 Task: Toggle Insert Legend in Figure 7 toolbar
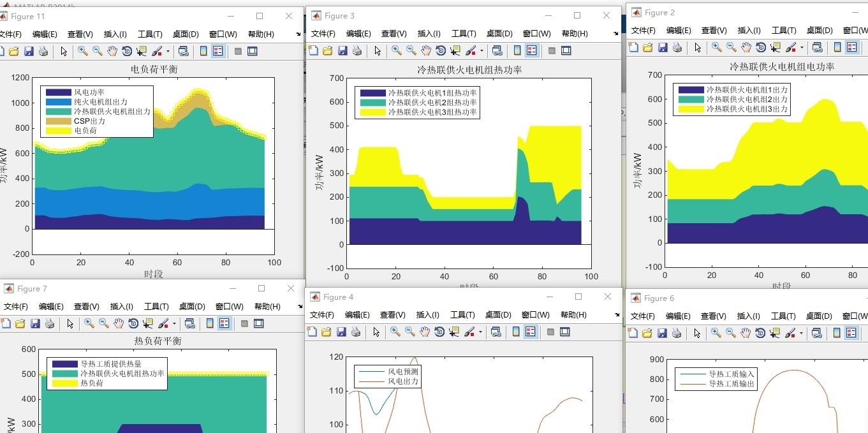(x=224, y=323)
